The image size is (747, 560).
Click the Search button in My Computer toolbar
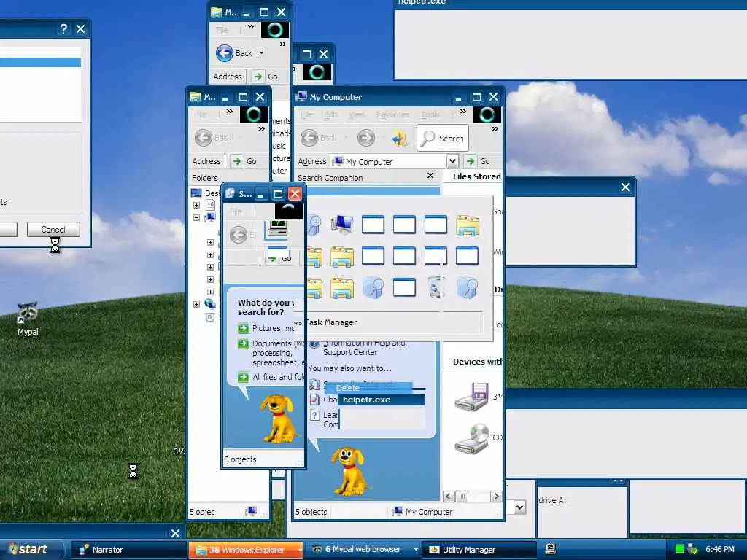443,138
